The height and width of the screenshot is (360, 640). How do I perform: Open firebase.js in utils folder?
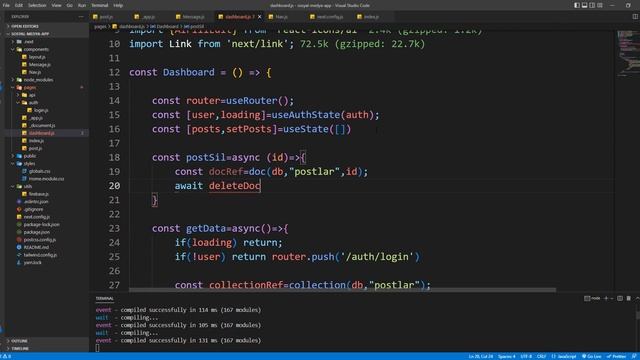[x=39, y=194]
